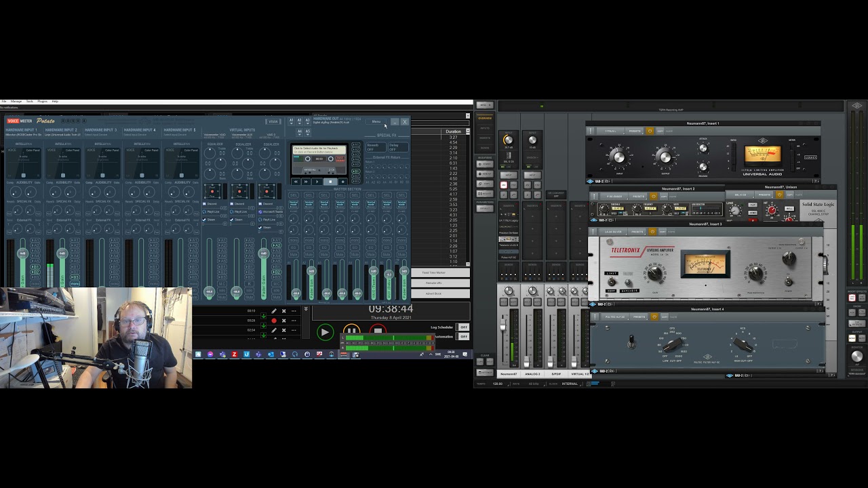This screenshot has width=868, height=488.
Task: Open the three-dot window menu of the 1176LN plugin
Action: (591, 131)
